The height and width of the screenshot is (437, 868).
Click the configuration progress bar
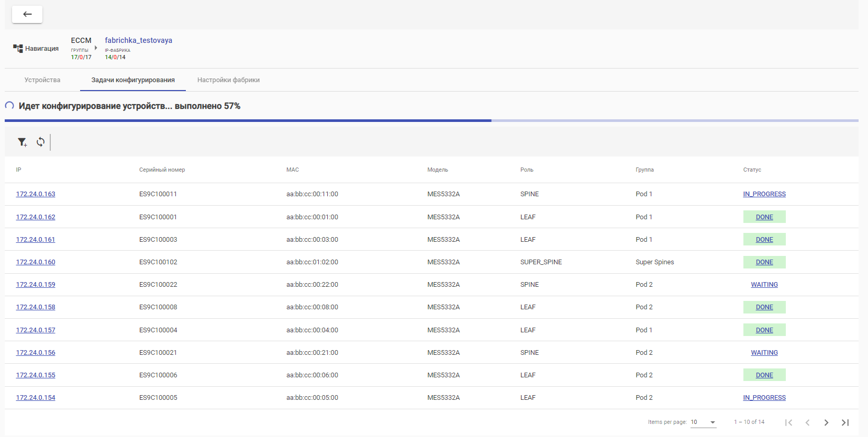[x=431, y=120]
